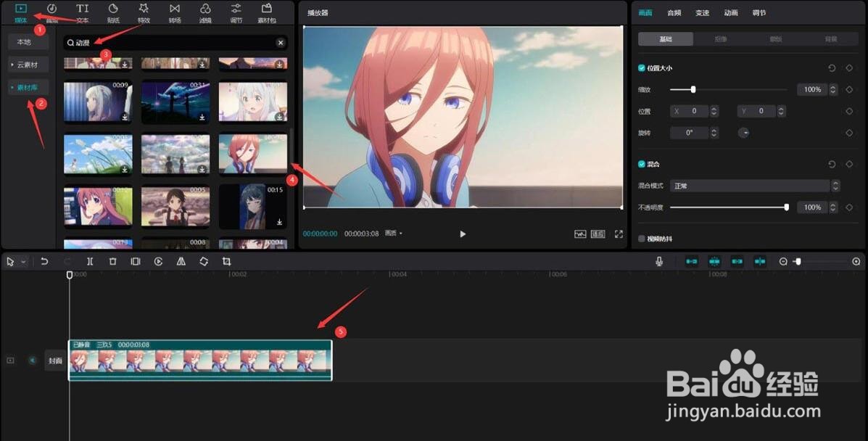Zoom out the timeline

click(x=783, y=262)
